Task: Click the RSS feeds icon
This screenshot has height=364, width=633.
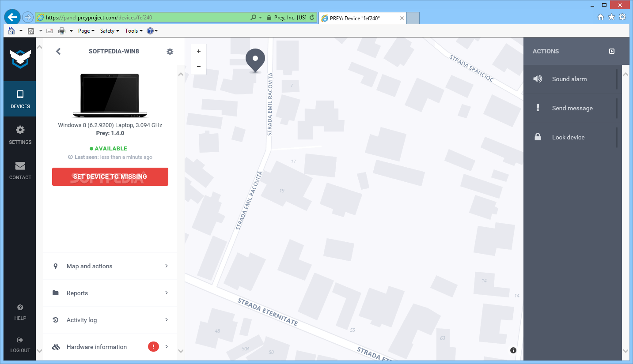Action: pyautogui.click(x=31, y=31)
